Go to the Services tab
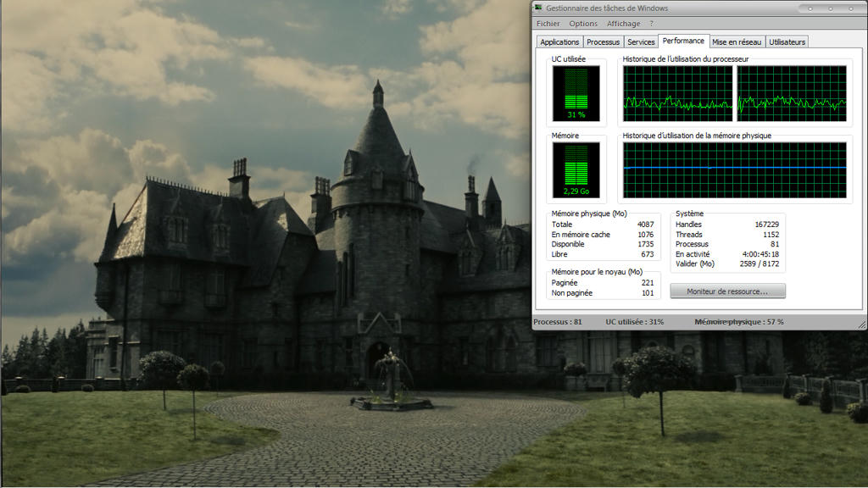 pos(641,42)
